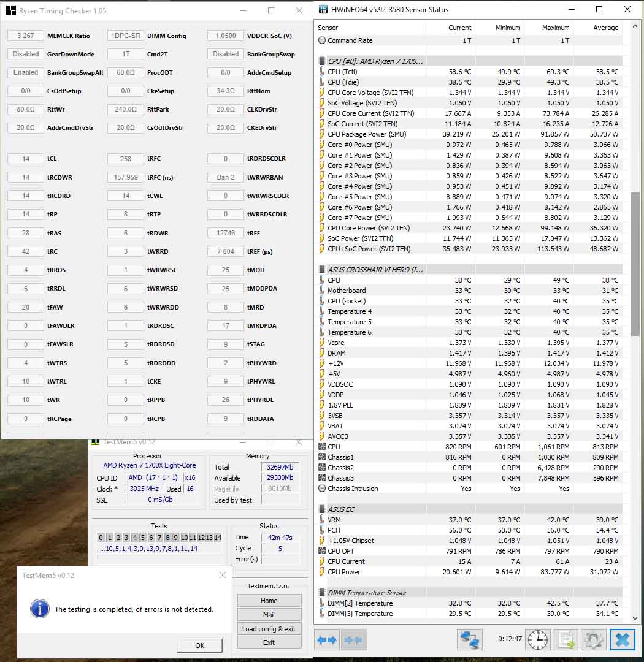Click the Total memory value 32697Mb
Image resolution: width=644 pixels, height=662 pixels.
(x=280, y=467)
